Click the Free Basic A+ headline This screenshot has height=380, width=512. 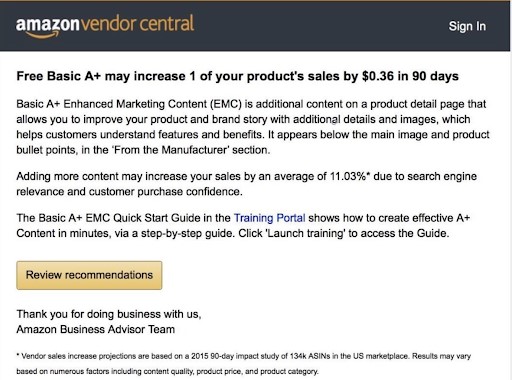237,76
